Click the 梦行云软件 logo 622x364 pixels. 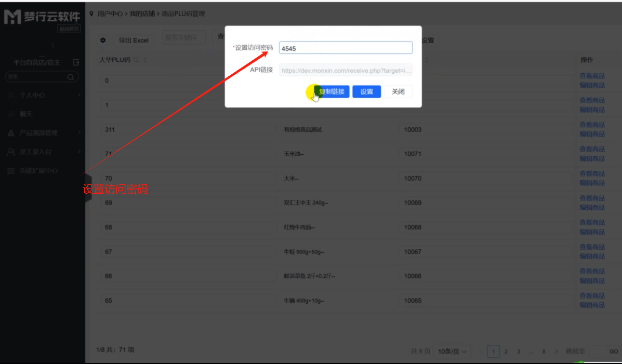[x=42, y=17]
